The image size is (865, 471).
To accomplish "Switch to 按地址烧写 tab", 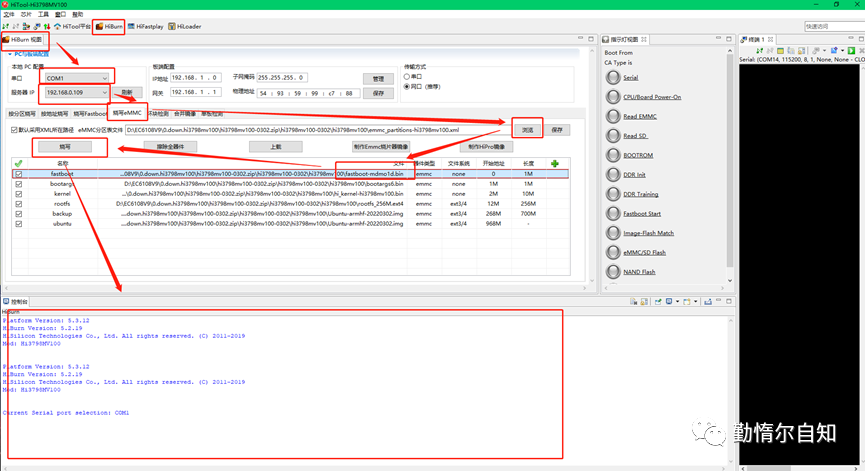I will 54,114.
